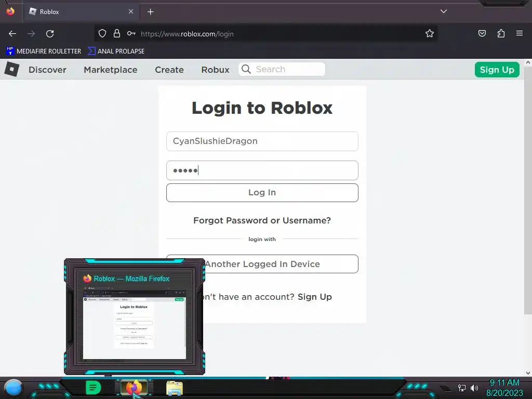
Task: Close the Roblox tab
Action: pyautogui.click(x=131, y=11)
